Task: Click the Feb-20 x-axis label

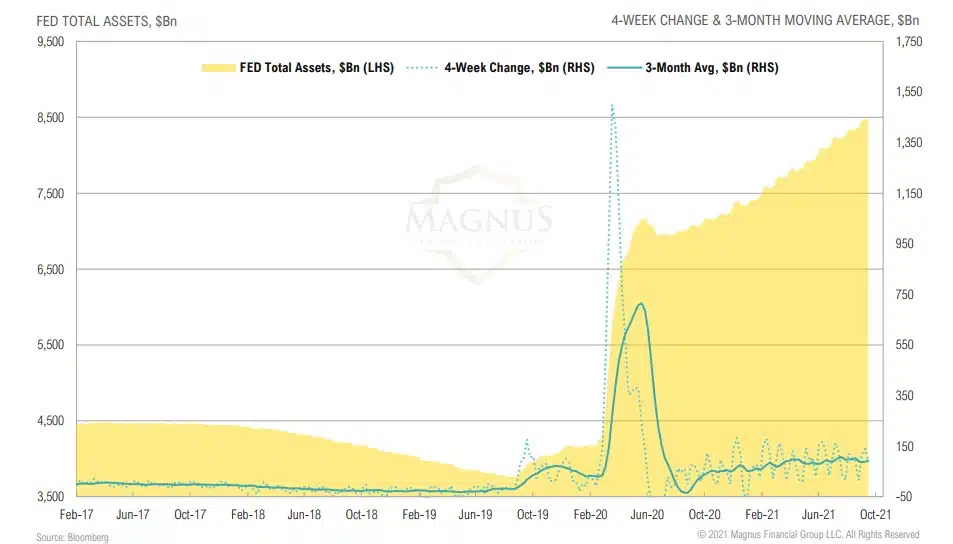Action: point(589,513)
